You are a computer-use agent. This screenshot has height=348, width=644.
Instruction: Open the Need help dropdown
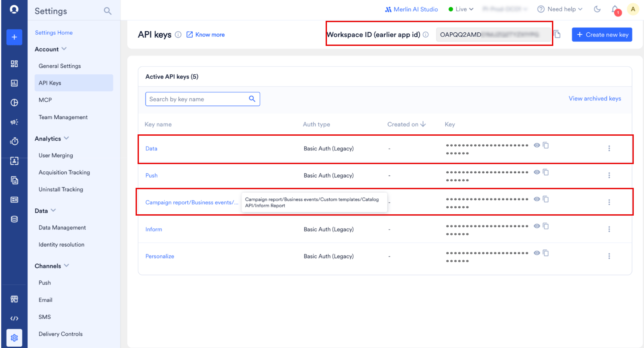click(x=560, y=9)
